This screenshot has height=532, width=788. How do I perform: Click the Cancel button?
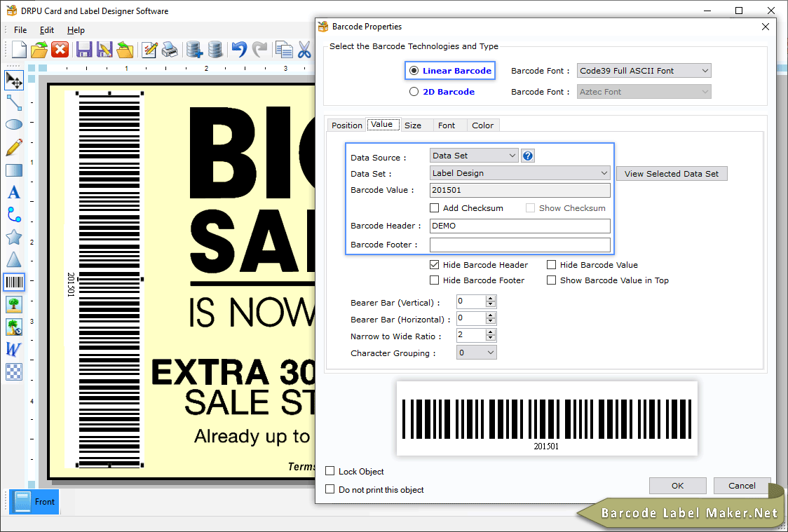(742, 486)
